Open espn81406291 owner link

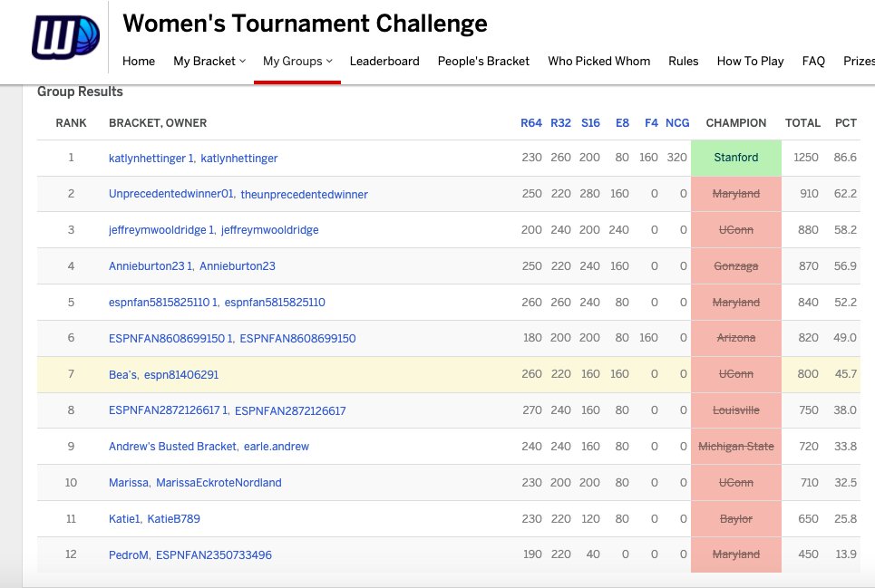click(181, 374)
